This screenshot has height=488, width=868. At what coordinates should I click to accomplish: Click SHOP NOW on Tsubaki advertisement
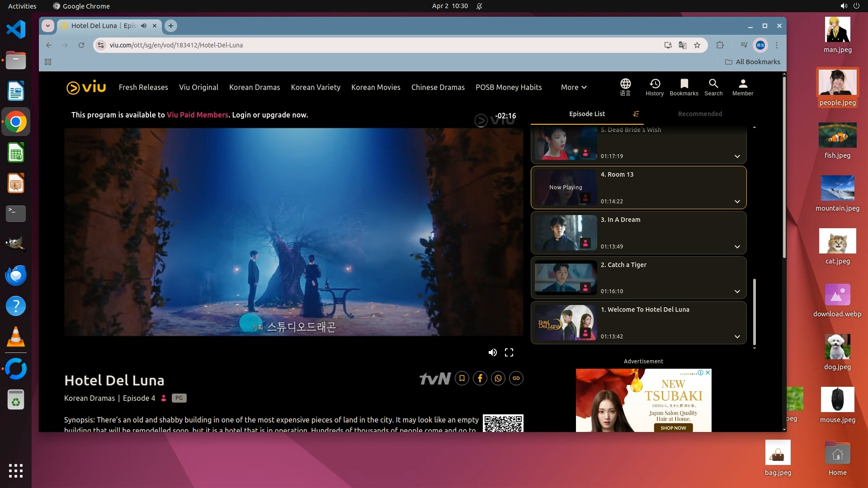pos(673,428)
